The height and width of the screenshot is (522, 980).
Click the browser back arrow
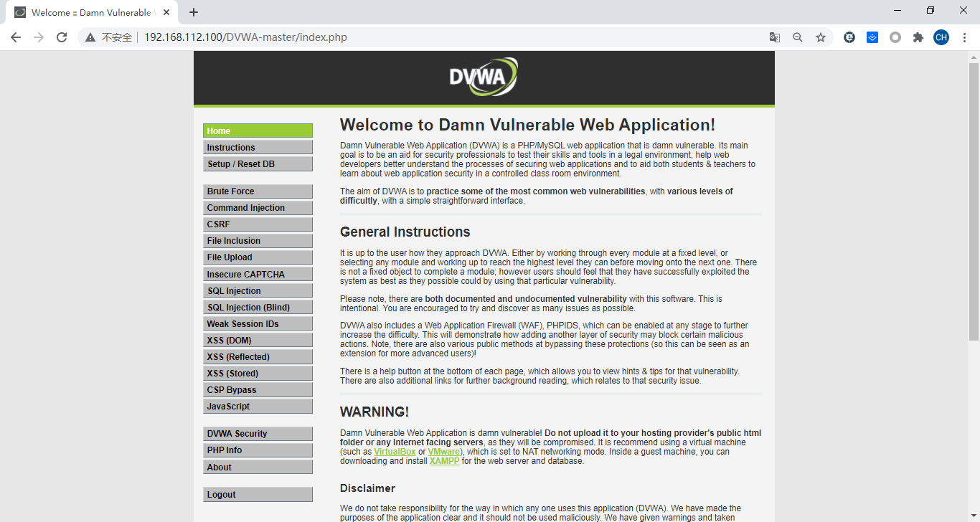coord(16,37)
